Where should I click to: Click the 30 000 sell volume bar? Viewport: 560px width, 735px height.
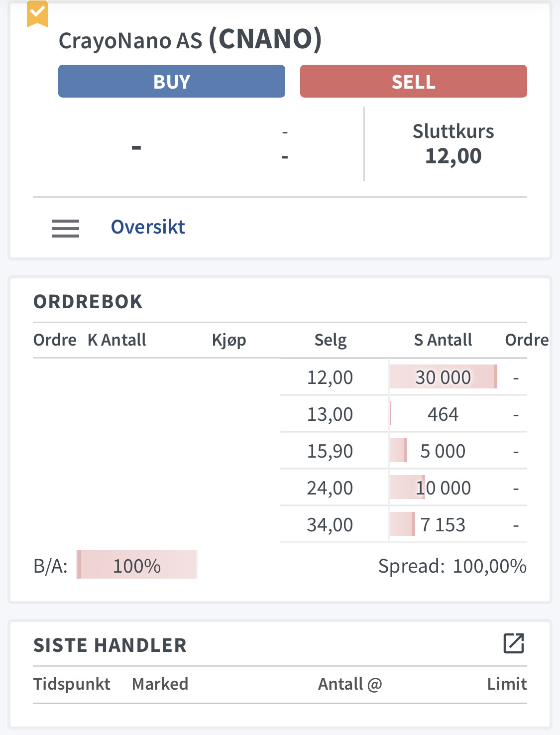pos(443,377)
